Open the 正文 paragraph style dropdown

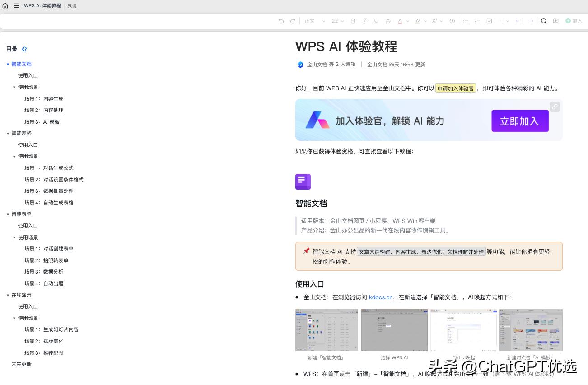pos(312,21)
